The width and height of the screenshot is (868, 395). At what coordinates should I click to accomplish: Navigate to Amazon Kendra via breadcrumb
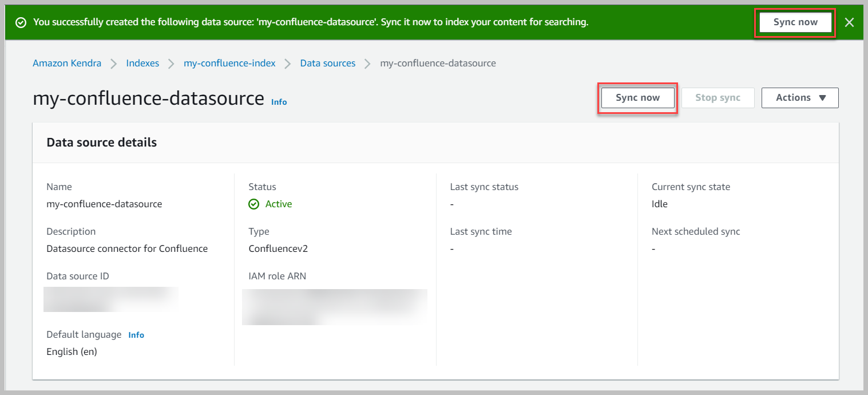coord(66,63)
